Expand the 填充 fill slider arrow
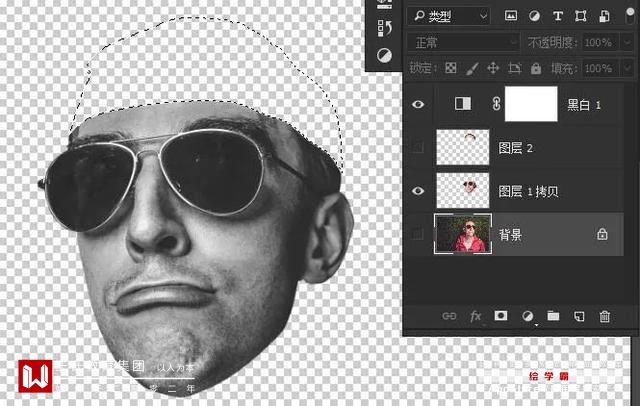This screenshot has height=406, width=640. (627, 68)
